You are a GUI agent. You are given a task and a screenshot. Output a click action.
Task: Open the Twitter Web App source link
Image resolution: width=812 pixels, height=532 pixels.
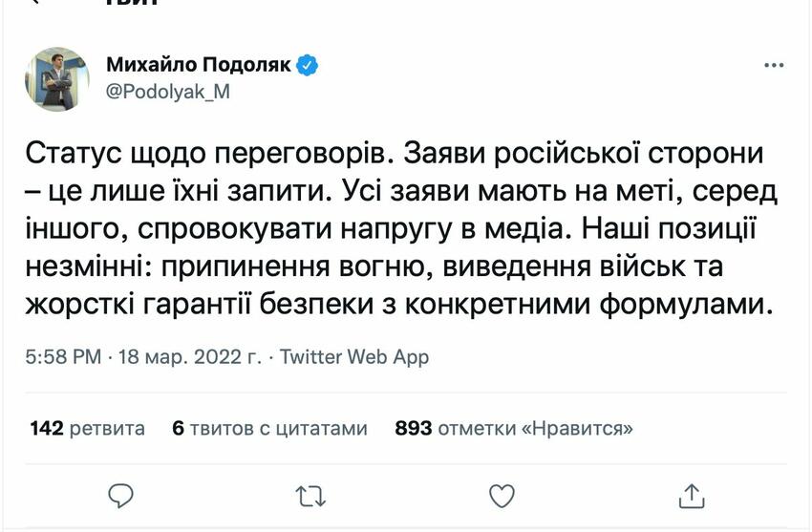355,357
